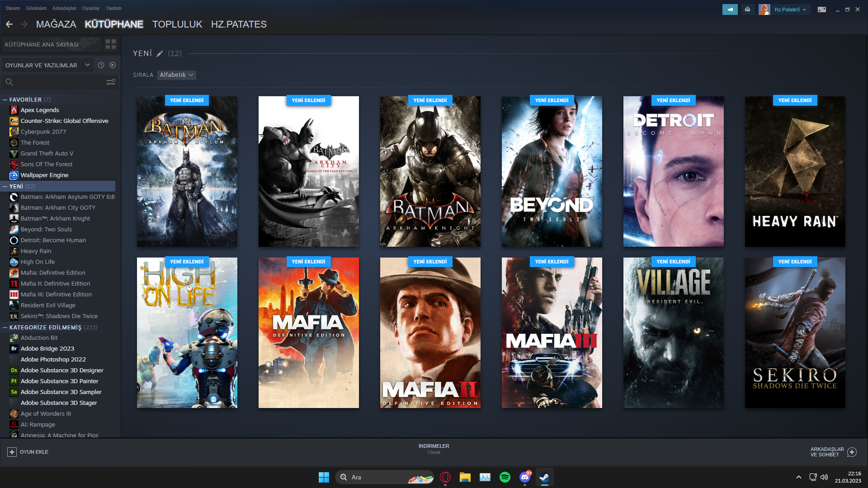Open the announcements megaphone icon
Screen dimensions: 868x488
click(730, 9)
